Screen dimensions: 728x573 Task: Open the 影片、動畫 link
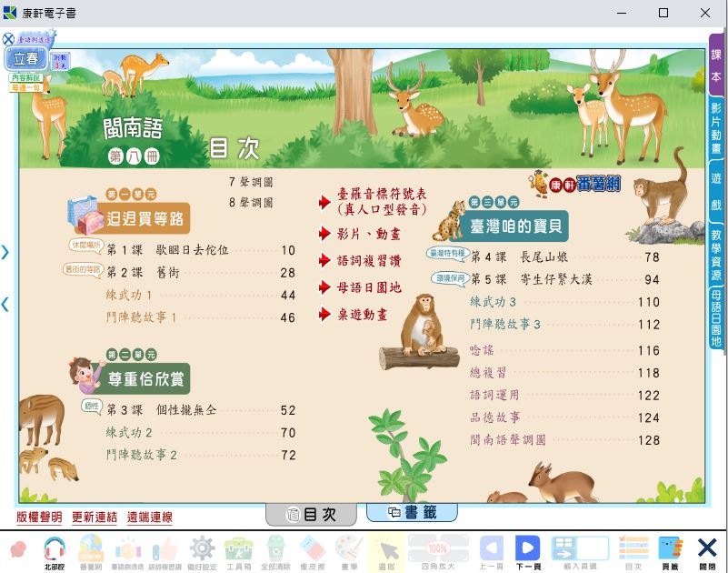tap(369, 234)
